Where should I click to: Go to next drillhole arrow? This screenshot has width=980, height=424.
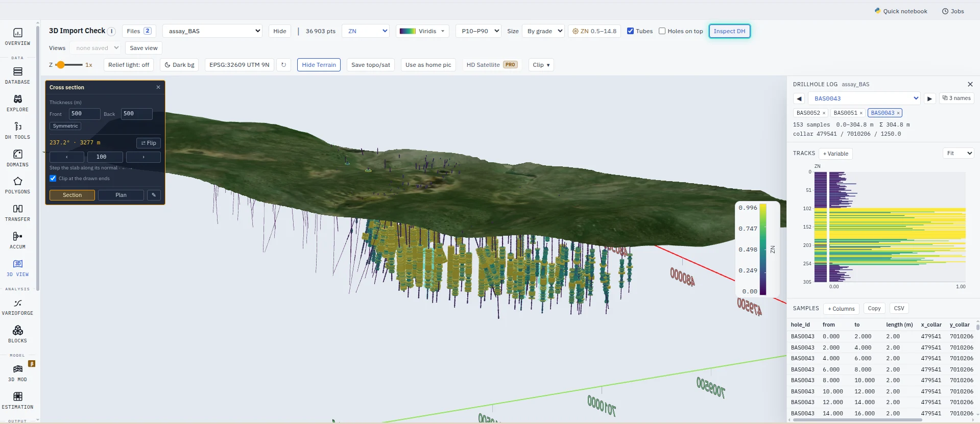tap(929, 98)
